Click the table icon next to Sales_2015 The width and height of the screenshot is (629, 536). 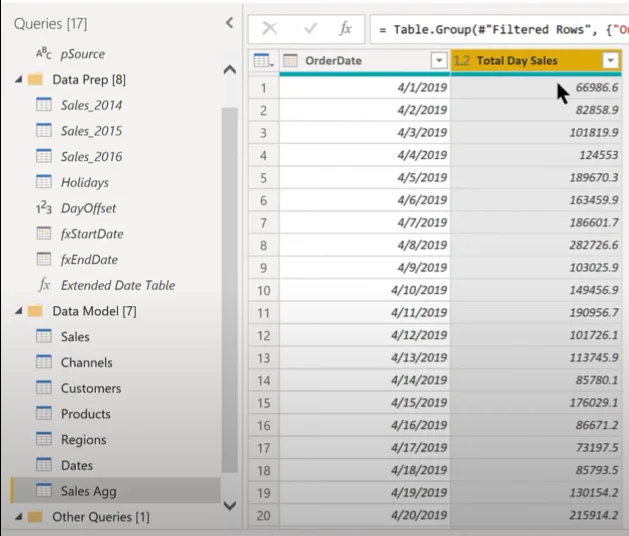pos(44,130)
